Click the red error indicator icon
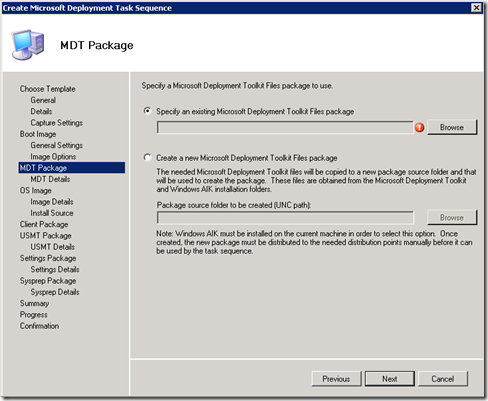This screenshot has width=488, height=401. (x=419, y=127)
